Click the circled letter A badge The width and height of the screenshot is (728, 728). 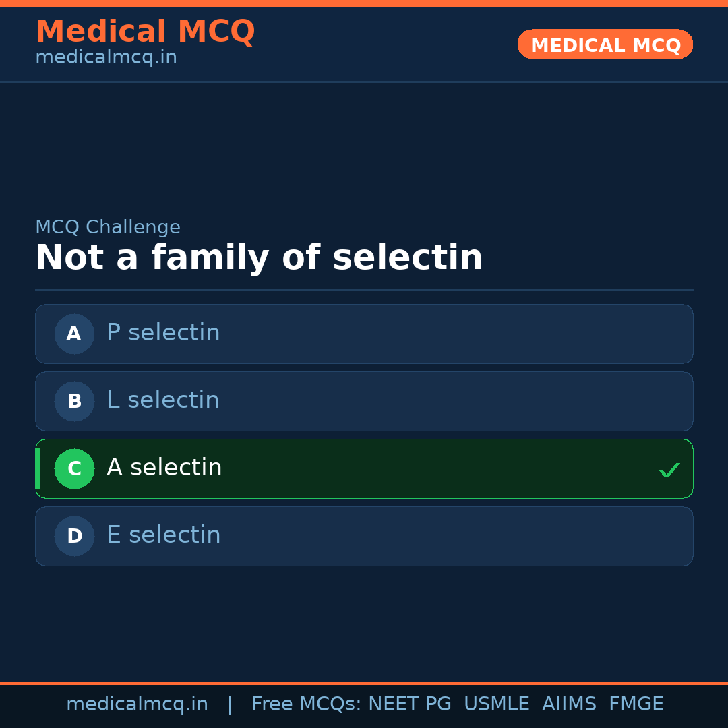click(x=74, y=334)
